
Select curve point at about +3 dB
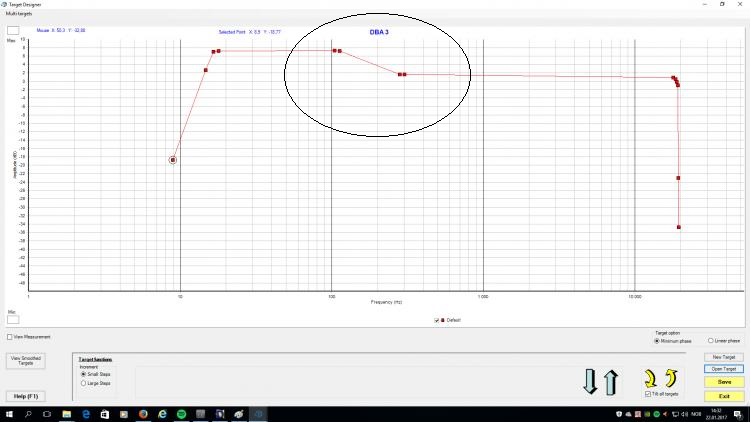206,70
